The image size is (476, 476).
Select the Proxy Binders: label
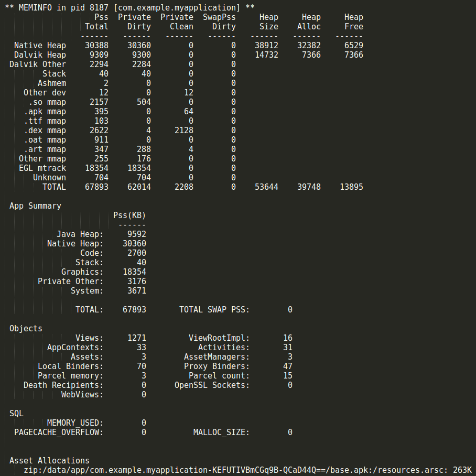[217, 366]
